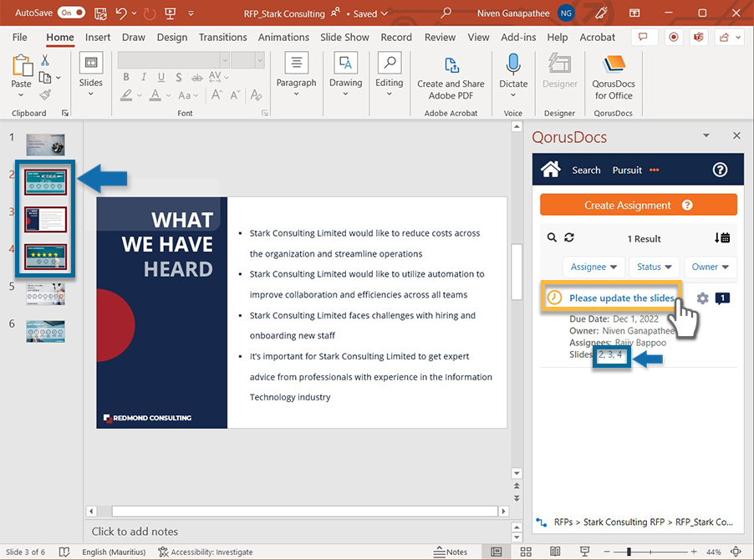754x560 pixels.
Task: Toggle the Notes pane in status bar
Action: pyautogui.click(x=450, y=552)
